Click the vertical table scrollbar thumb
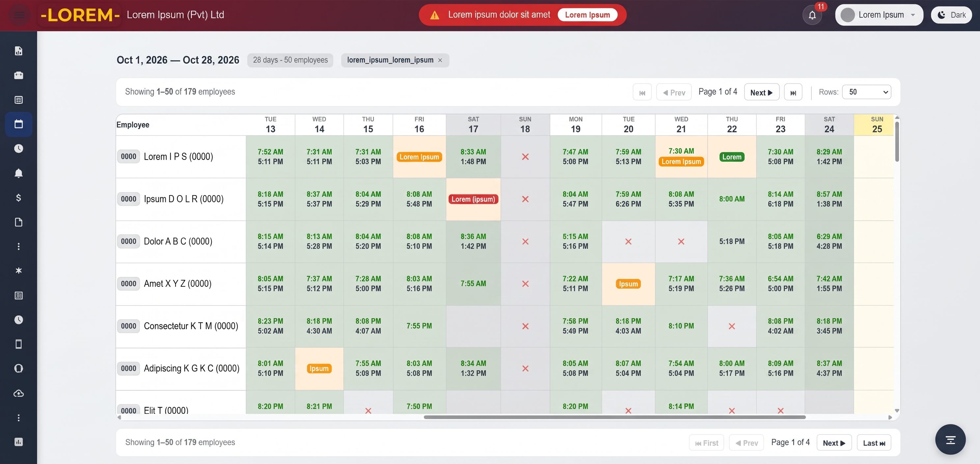 coord(897,142)
